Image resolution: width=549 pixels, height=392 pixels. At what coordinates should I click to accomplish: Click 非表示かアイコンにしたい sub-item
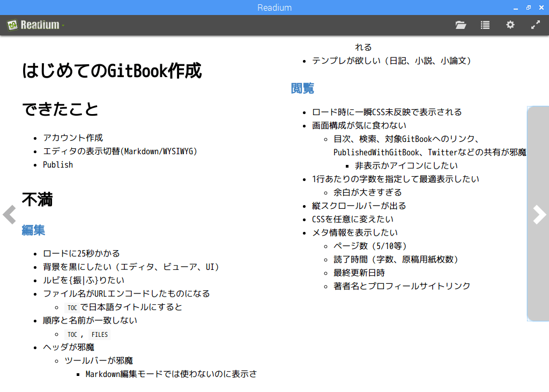pyautogui.click(x=406, y=165)
